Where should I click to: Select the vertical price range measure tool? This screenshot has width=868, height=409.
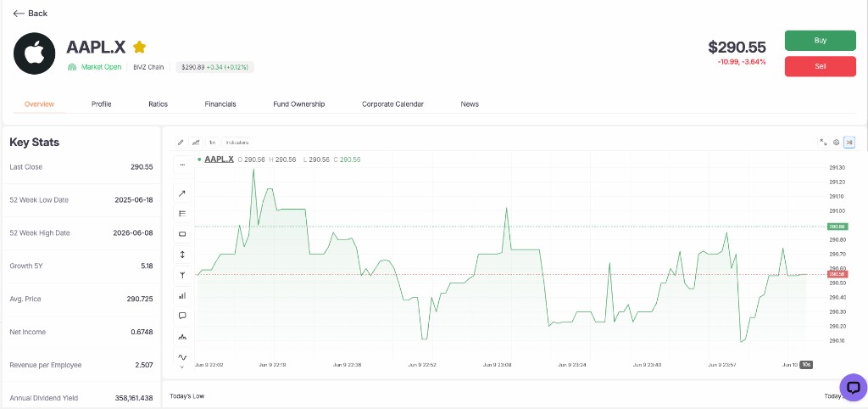[182, 255]
